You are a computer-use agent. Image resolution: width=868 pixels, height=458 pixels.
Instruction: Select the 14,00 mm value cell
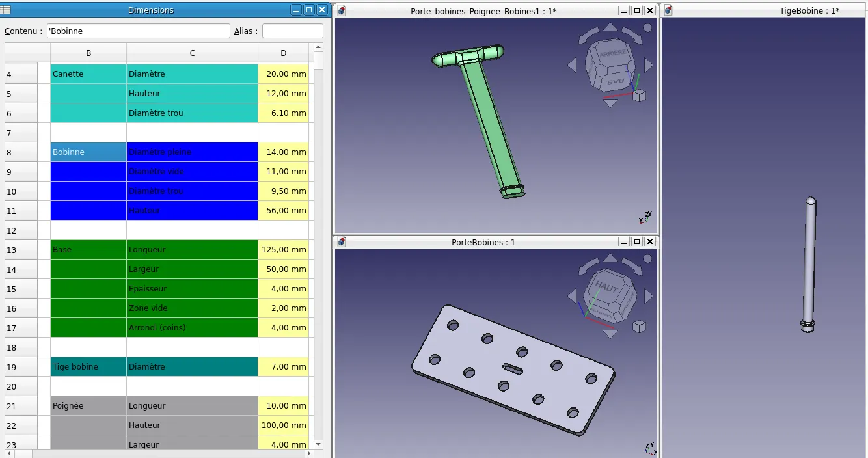point(284,152)
